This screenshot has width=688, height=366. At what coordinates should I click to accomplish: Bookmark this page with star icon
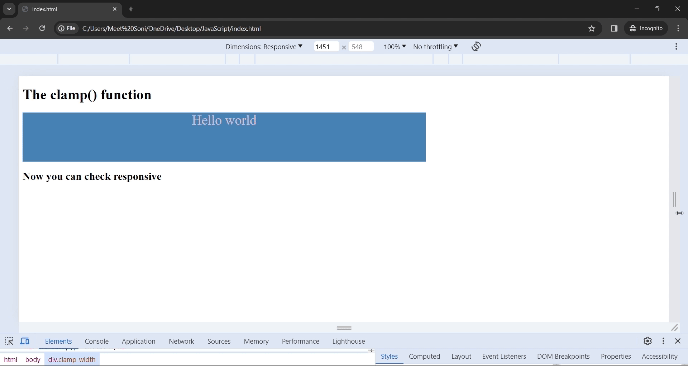[591, 29]
